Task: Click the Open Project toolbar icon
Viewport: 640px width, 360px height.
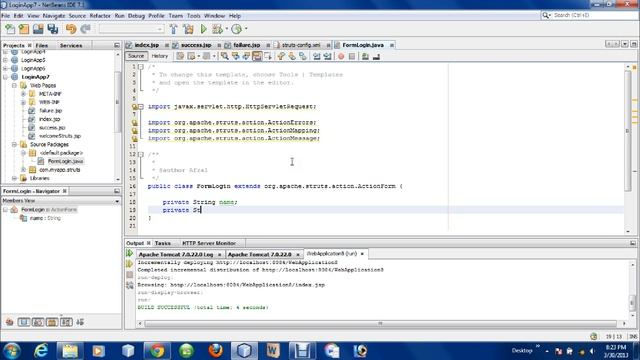Action: coord(38,29)
